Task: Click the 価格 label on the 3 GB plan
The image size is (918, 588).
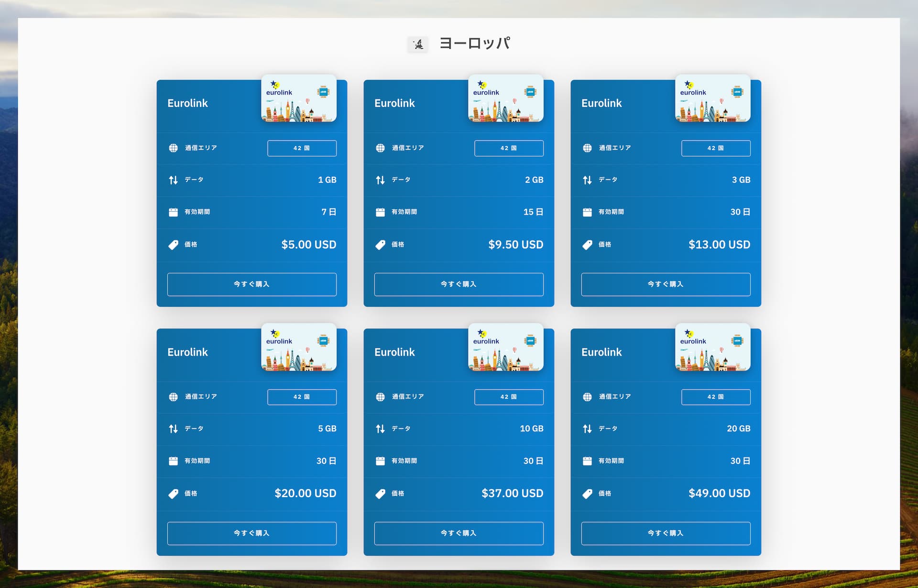Action: tap(605, 245)
